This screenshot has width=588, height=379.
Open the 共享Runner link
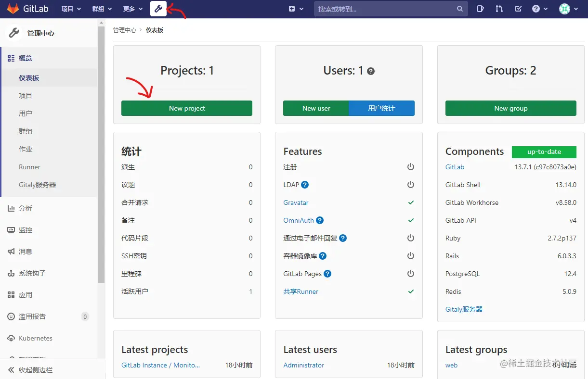pos(301,291)
